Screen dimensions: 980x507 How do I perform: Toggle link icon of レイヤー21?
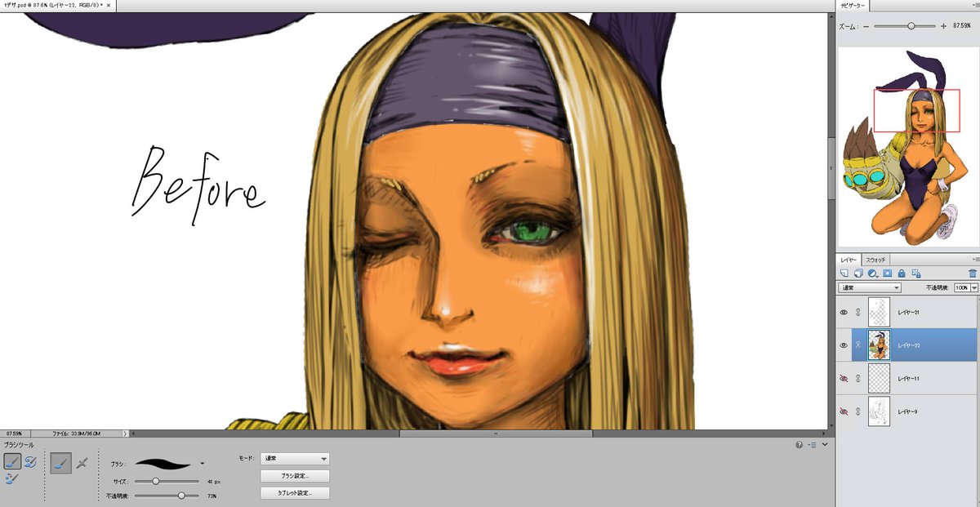click(857, 312)
